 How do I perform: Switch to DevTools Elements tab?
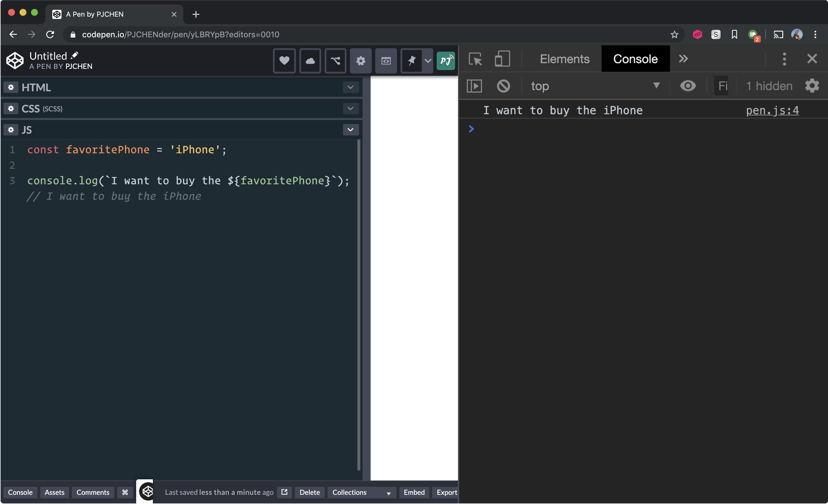click(x=564, y=59)
